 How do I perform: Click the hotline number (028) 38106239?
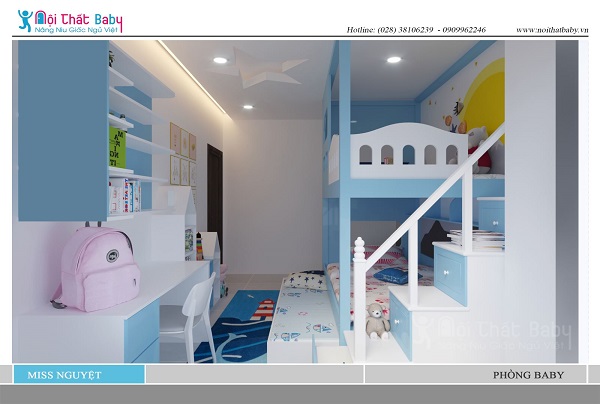pos(405,30)
